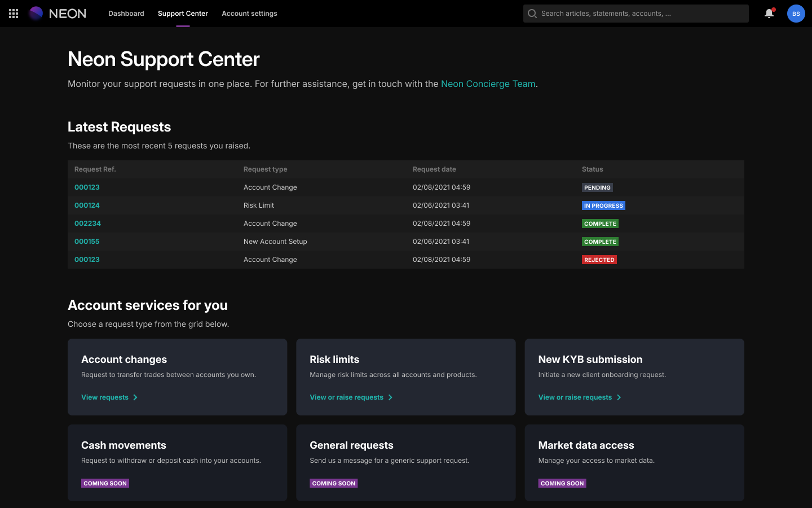Click the Request type column header
812x508 pixels.
pyautogui.click(x=265, y=169)
